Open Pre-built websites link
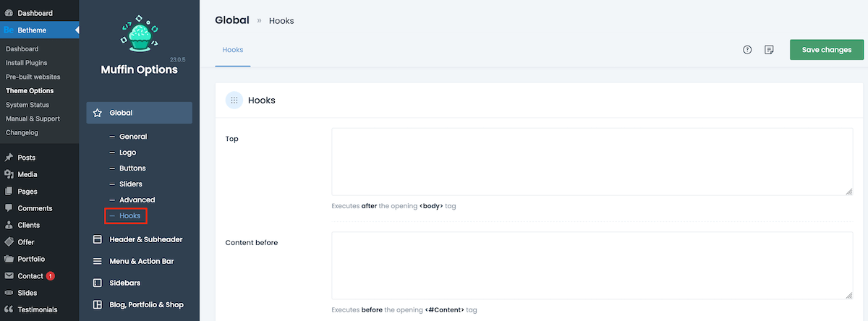Viewport: 868px width, 321px height. (33, 77)
